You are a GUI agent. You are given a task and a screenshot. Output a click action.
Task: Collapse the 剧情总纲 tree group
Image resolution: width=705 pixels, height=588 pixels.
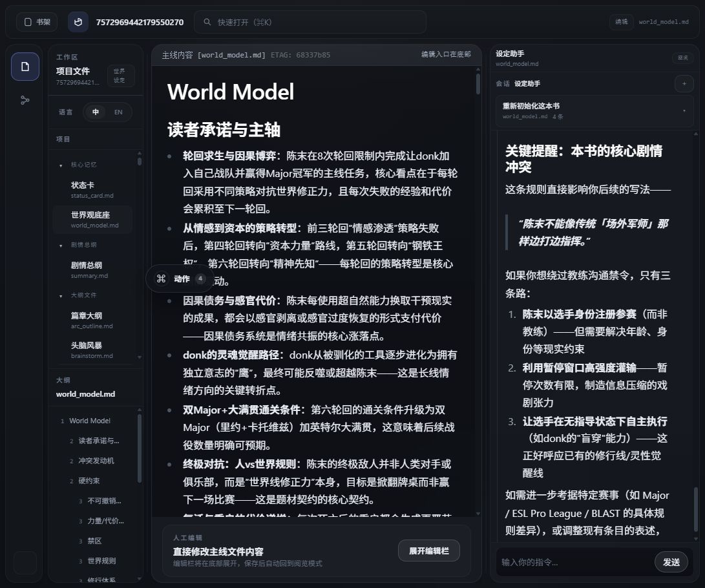(61, 246)
